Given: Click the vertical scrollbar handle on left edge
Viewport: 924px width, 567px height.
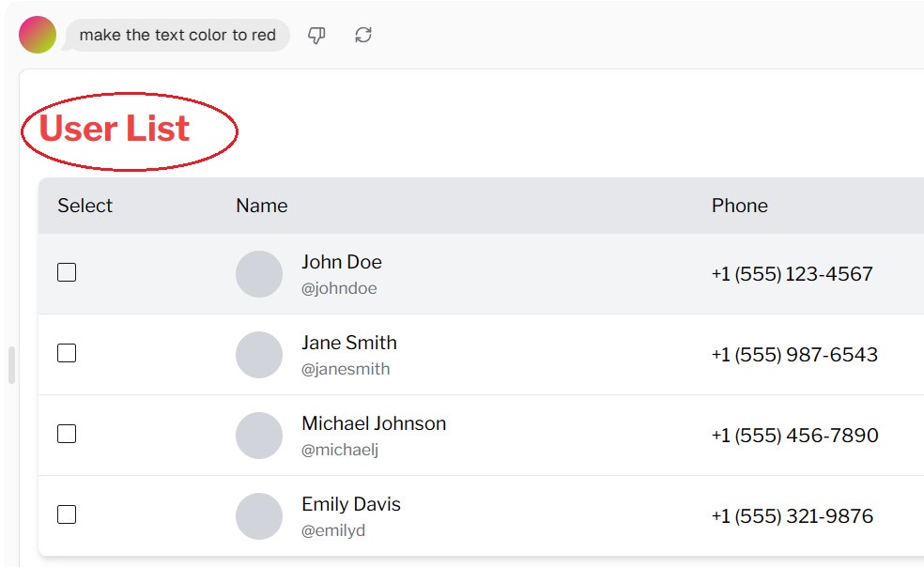Looking at the screenshot, I should pyautogui.click(x=11, y=365).
